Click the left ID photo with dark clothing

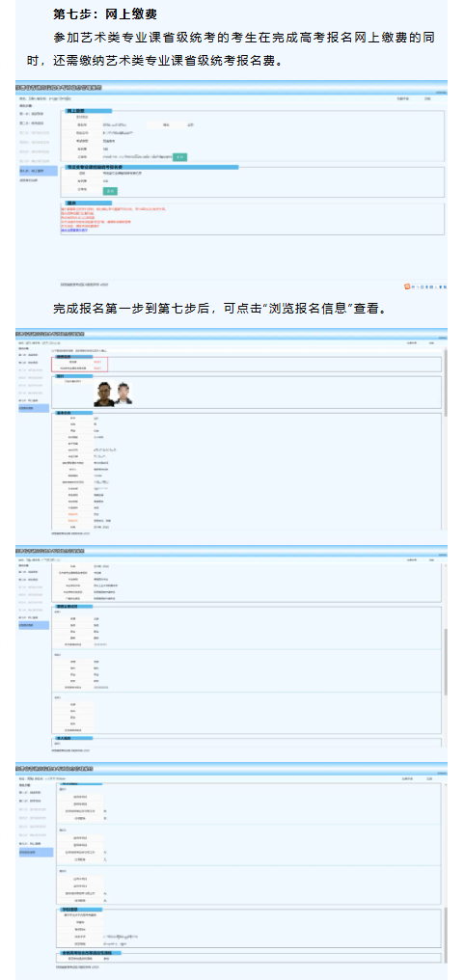click(103, 395)
